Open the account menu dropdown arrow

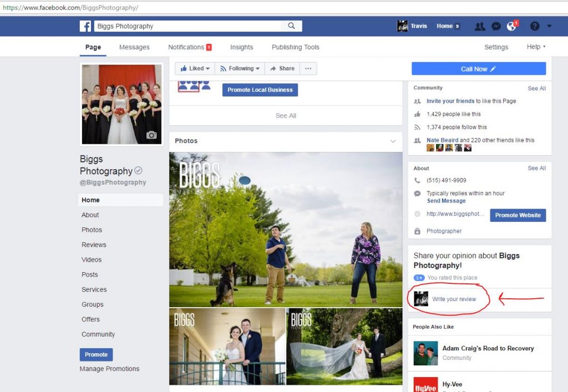pos(549,26)
